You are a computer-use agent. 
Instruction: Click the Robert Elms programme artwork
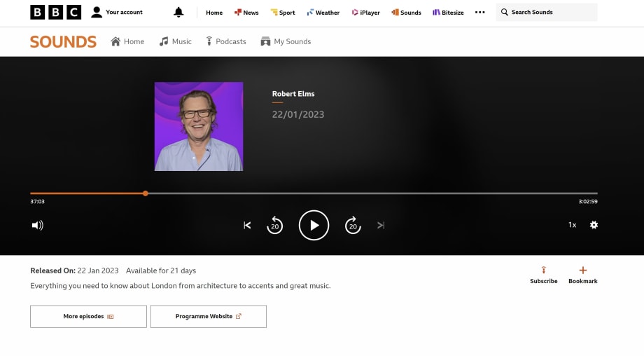coord(199,127)
